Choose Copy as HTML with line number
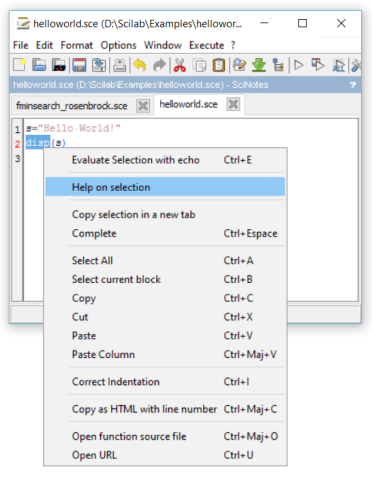The height and width of the screenshot is (480, 372). pos(165,409)
